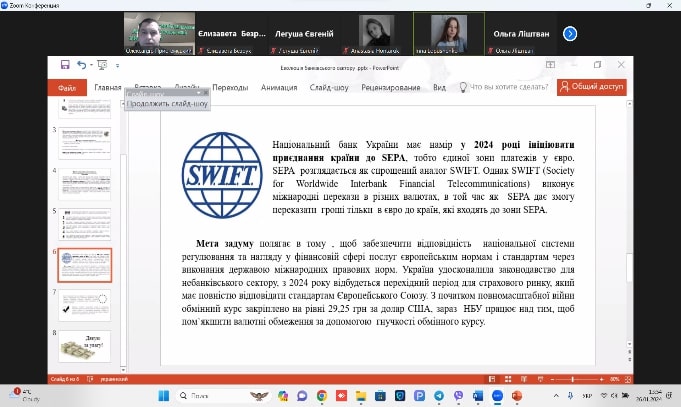This screenshot has height=407, width=681.
Task: Click Ольга Ліштван participant tile in Zoom
Action: pyautogui.click(x=521, y=33)
